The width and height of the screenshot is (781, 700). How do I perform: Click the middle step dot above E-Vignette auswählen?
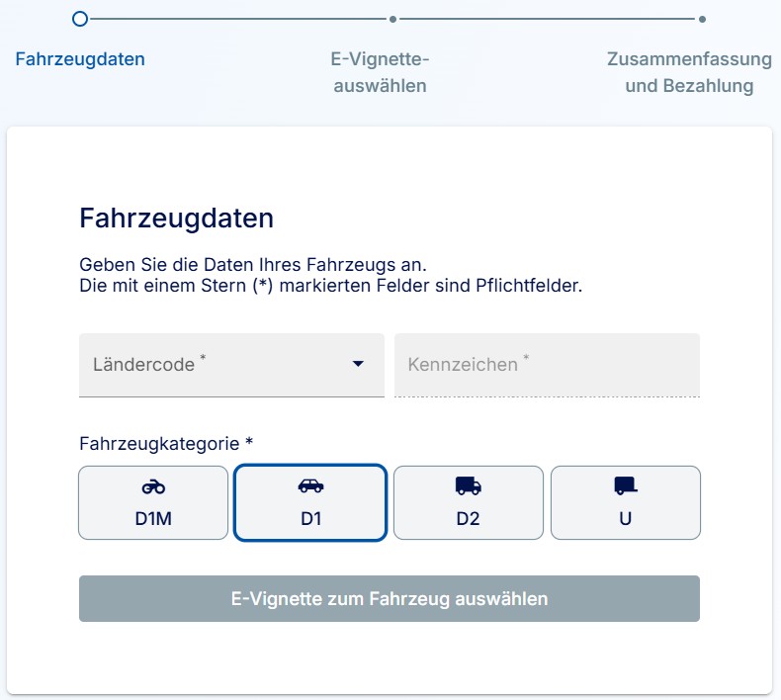(393, 20)
